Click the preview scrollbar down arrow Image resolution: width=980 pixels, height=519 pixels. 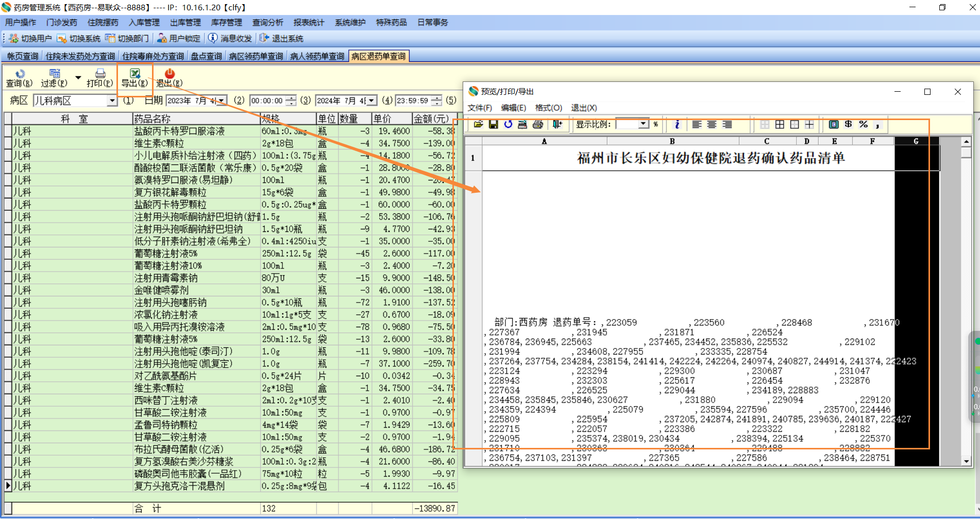[967, 461]
